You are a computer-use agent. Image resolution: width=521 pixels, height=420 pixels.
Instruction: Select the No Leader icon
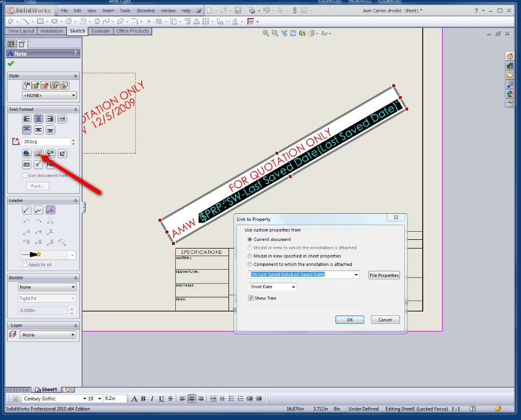point(50,210)
